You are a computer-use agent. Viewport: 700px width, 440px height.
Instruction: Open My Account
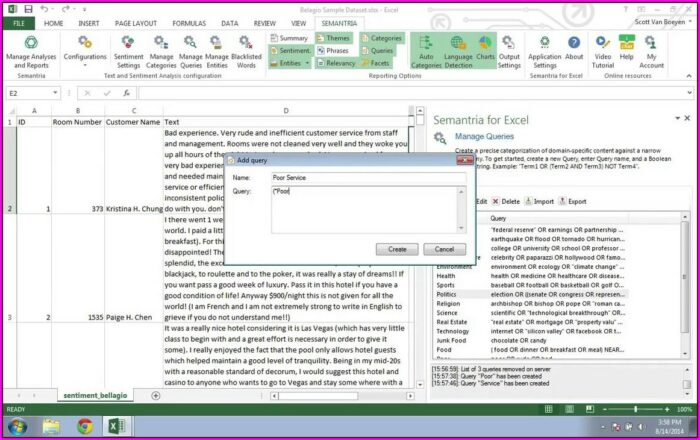coord(651,53)
